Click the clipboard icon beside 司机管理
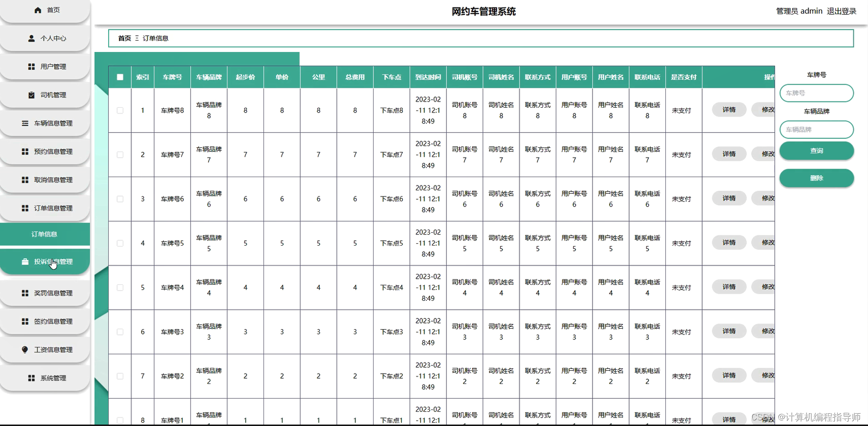 click(32, 95)
